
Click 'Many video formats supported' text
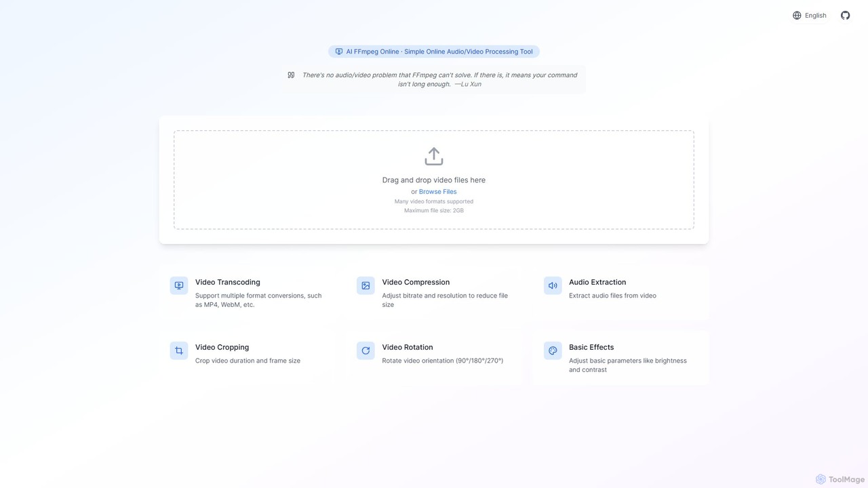tap(434, 201)
